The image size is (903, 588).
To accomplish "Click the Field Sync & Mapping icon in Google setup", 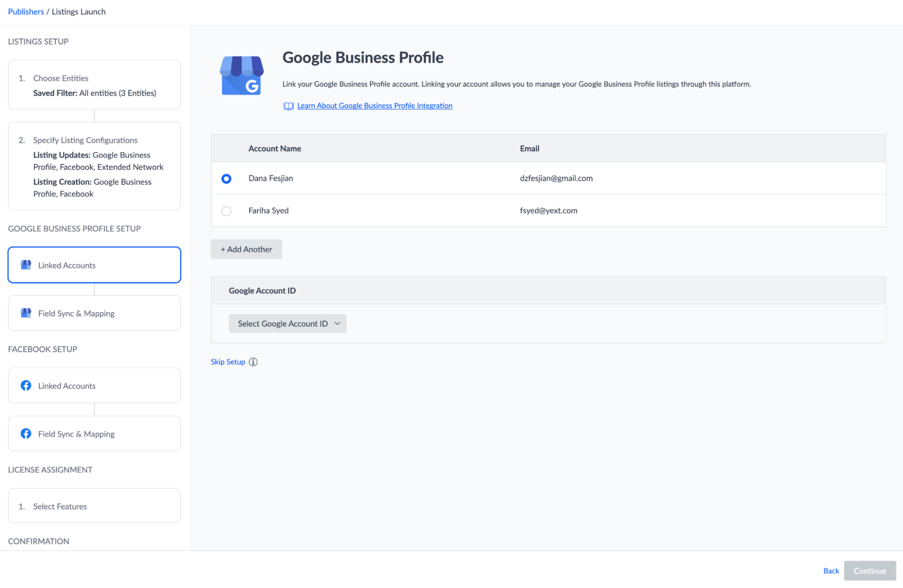I will (x=26, y=313).
